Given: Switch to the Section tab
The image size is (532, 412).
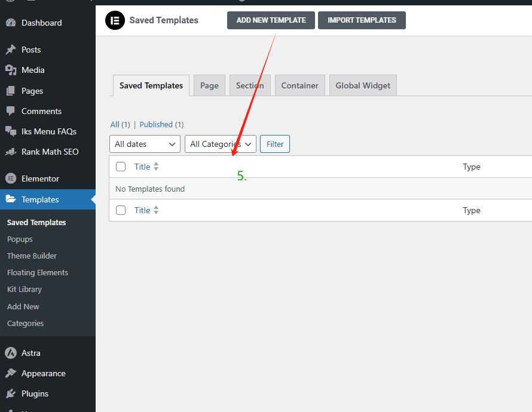Looking at the screenshot, I should pyautogui.click(x=250, y=85).
